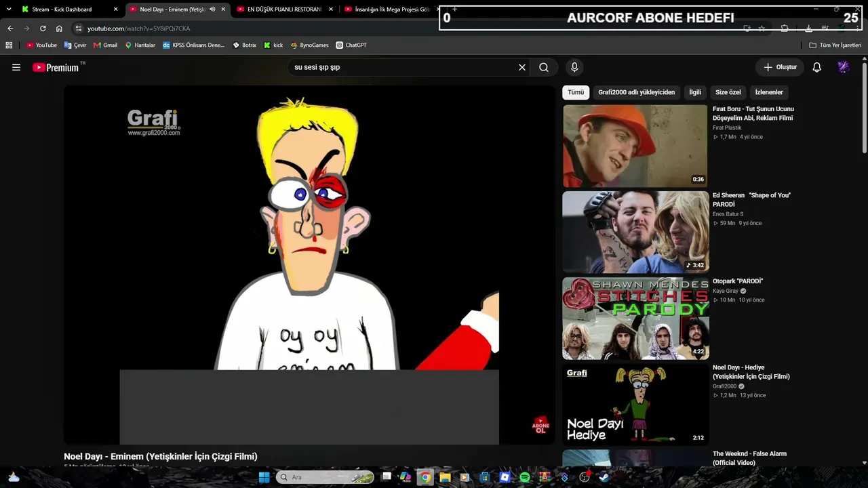Viewport: 868px width, 488px height.
Task: Open the Gmail bookmark
Action: [x=105, y=45]
